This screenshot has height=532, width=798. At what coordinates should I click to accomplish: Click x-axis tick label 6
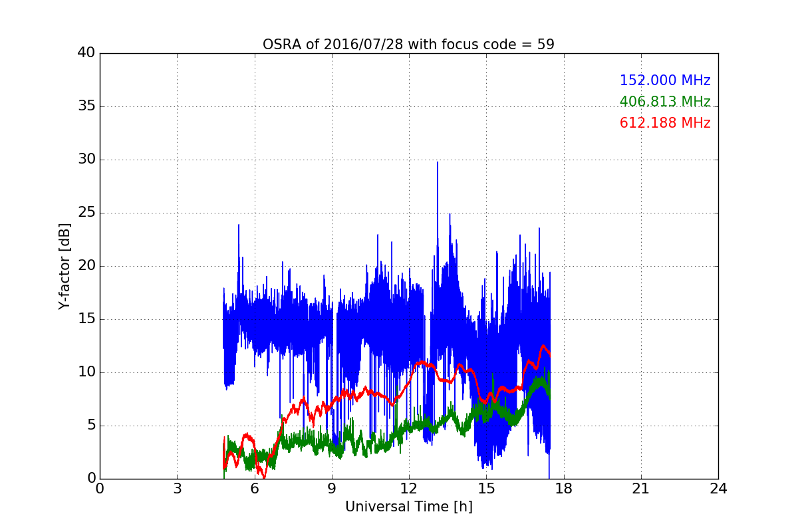click(254, 488)
